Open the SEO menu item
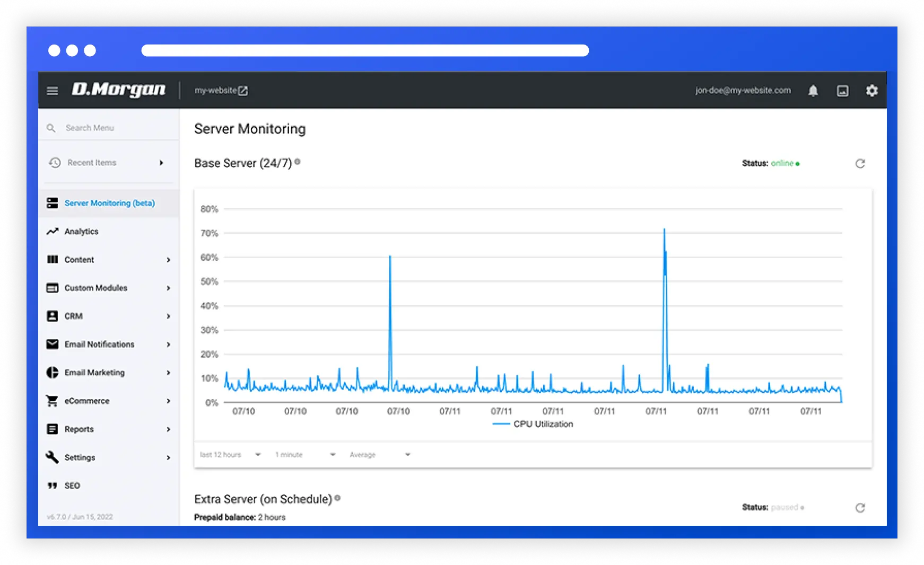Image resolution: width=924 pixels, height=565 pixels. point(109,485)
